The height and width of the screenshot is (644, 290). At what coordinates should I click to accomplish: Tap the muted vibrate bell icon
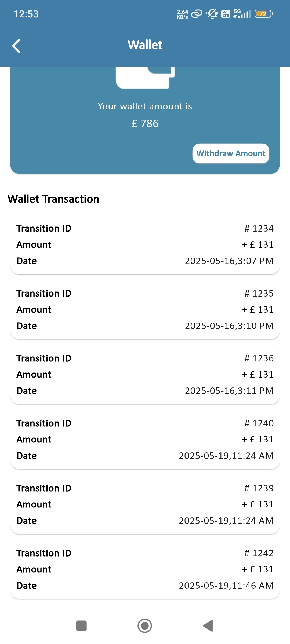212,13
